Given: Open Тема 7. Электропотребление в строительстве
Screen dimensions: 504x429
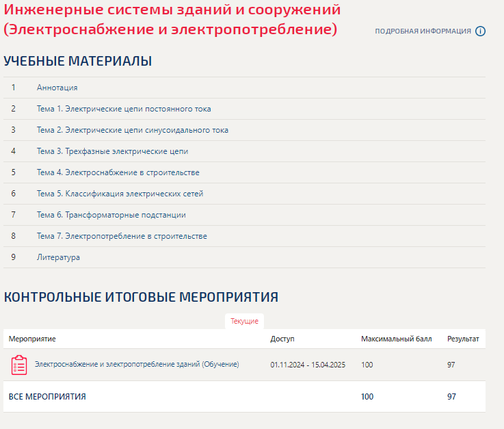Looking at the screenshot, I should [122, 236].
